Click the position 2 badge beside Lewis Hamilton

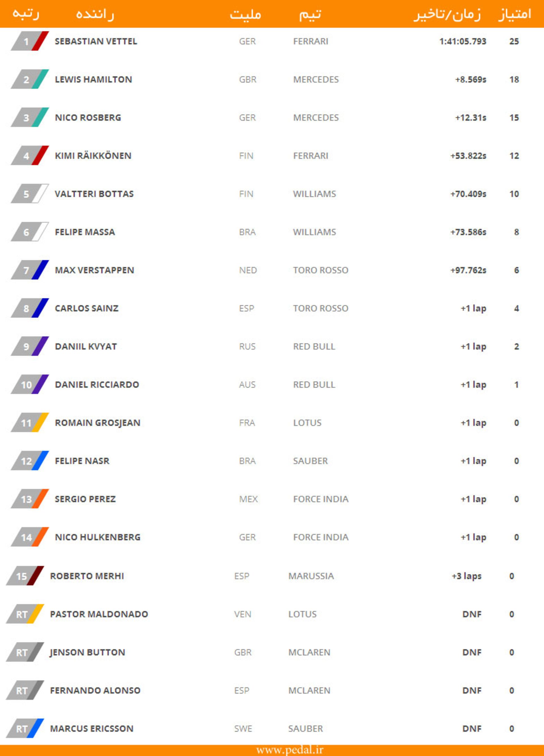(x=30, y=79)
